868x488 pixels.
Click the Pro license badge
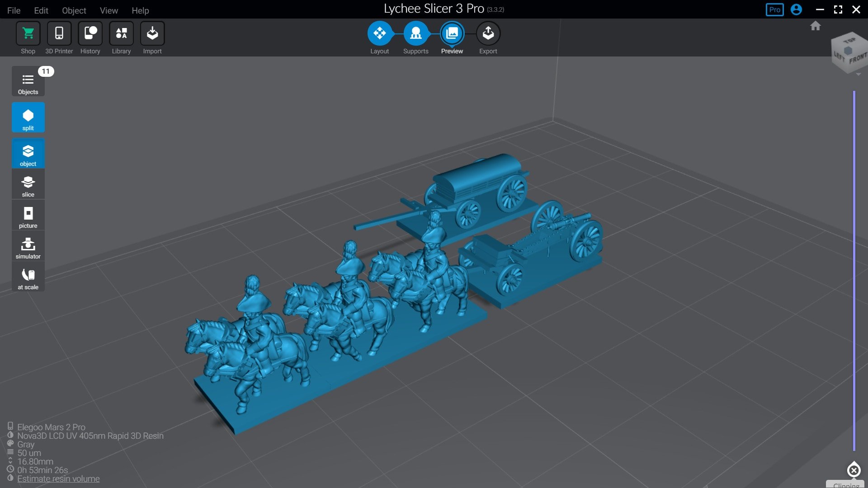774,9
